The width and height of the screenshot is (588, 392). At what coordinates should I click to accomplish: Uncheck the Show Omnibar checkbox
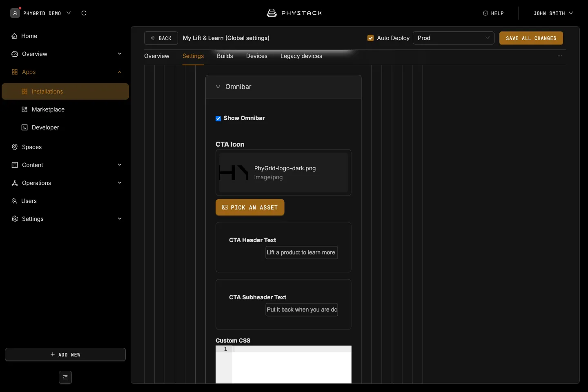click(218, 118)
